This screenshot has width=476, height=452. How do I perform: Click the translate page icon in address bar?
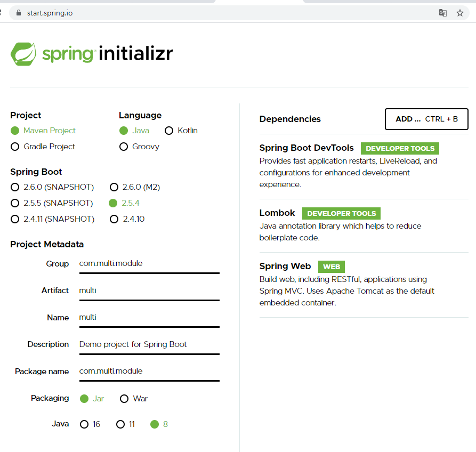pos(442,13)
